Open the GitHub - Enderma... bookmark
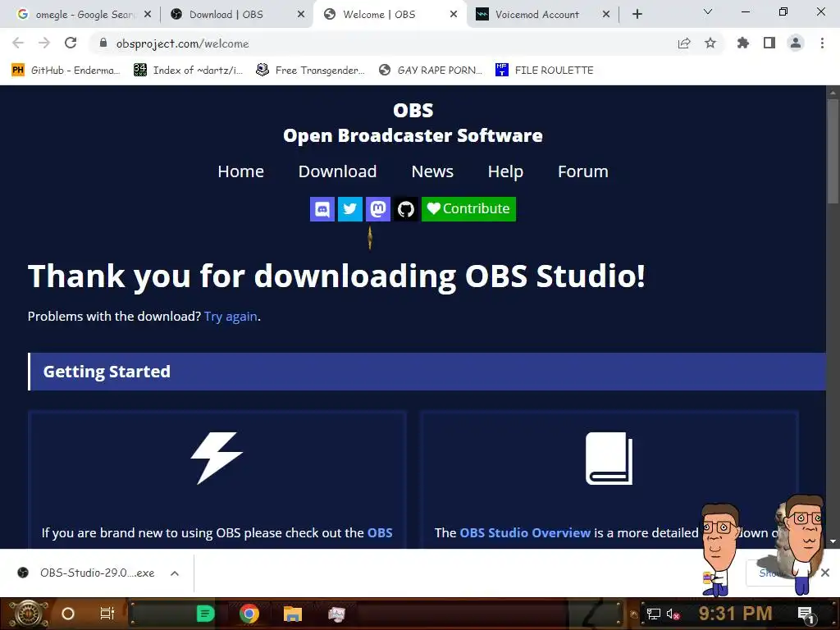Image resolution: width=840 pixels, height=630 pixels. click(x=66, y=71)
